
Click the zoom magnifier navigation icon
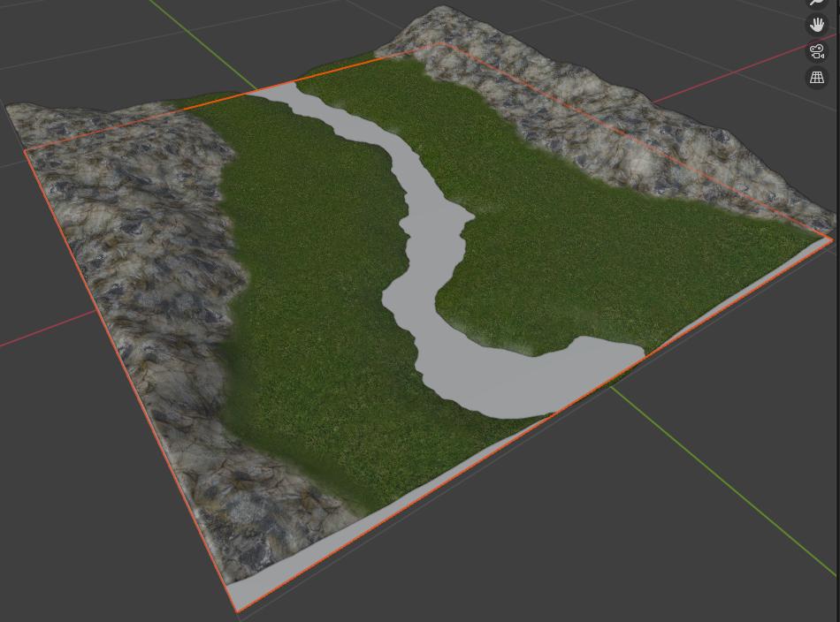[x=817, y=3]
